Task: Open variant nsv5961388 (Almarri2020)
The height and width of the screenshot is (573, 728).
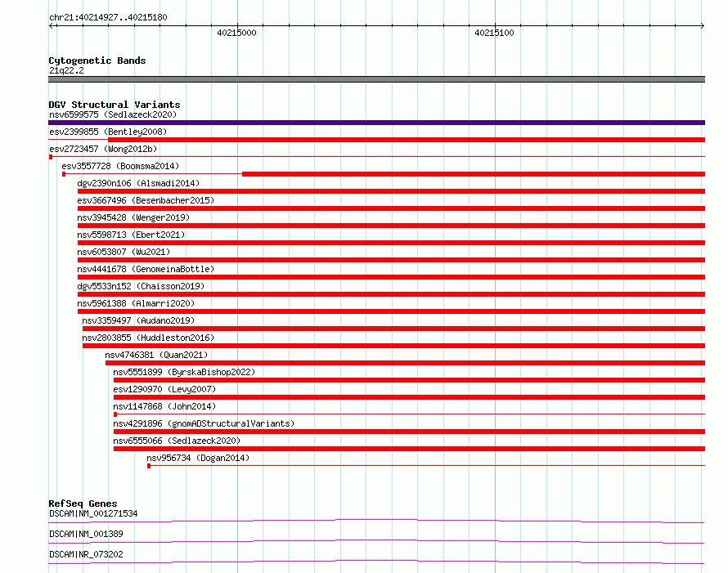Action: click(x=136, y=303)
